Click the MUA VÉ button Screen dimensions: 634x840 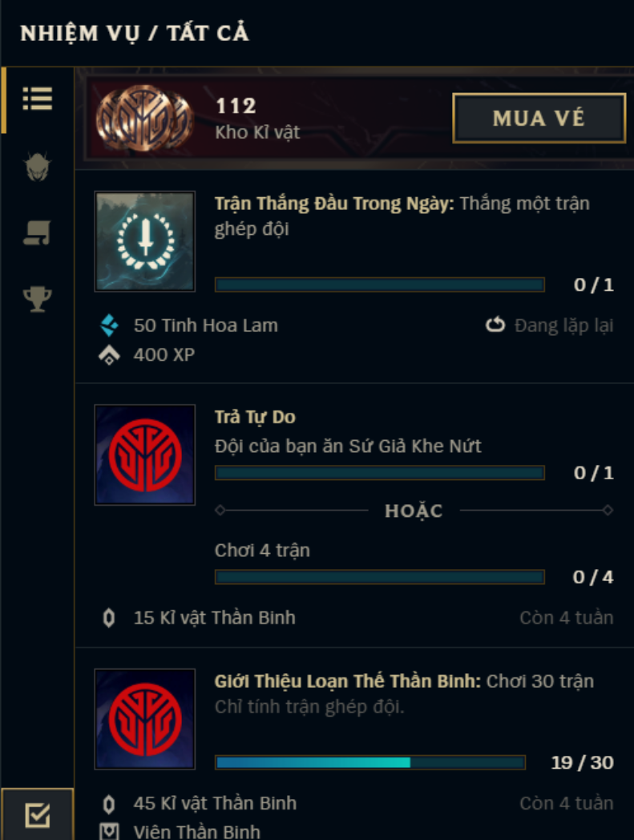click(539, 119)
